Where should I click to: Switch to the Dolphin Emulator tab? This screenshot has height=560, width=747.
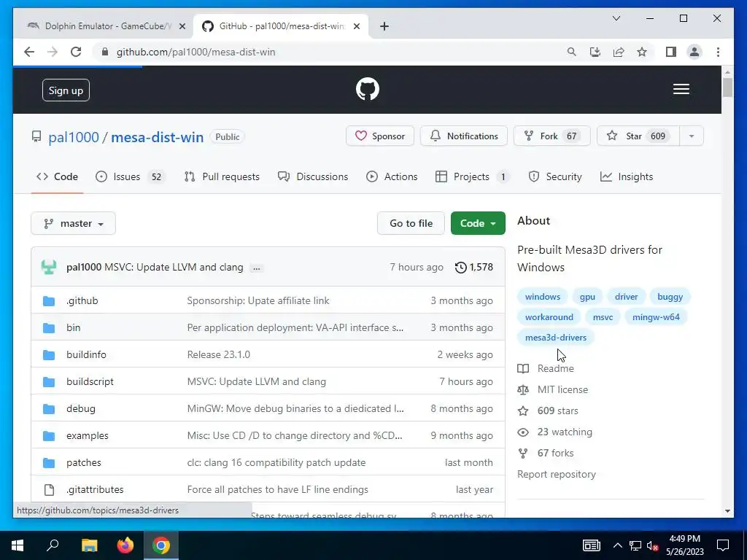coord(106,26)
